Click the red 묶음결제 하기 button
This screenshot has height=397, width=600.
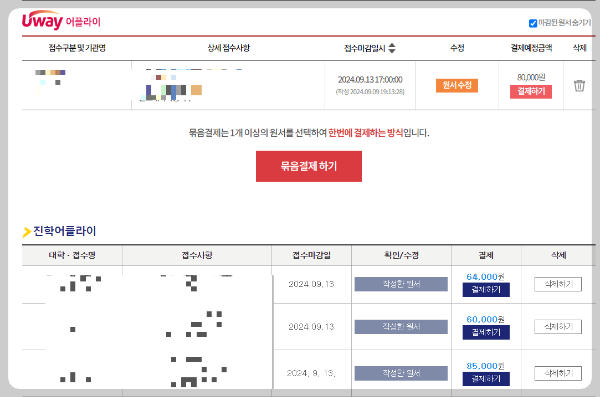pyautogui.click(x=309, y=166)
